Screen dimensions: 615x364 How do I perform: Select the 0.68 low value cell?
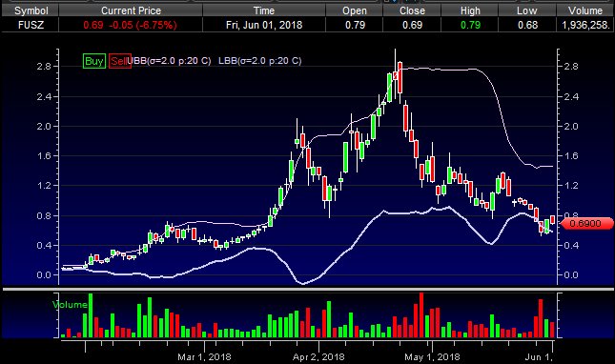coord(527,25)
